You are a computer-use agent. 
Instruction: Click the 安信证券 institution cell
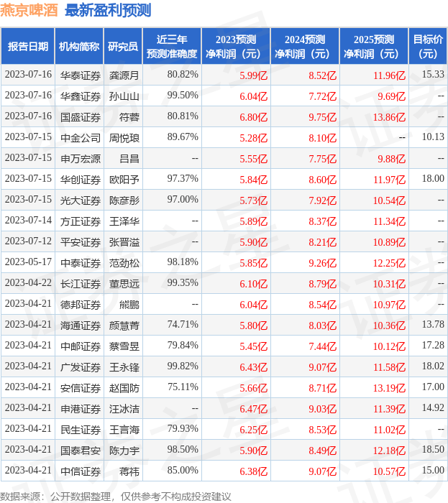point(81,388)
